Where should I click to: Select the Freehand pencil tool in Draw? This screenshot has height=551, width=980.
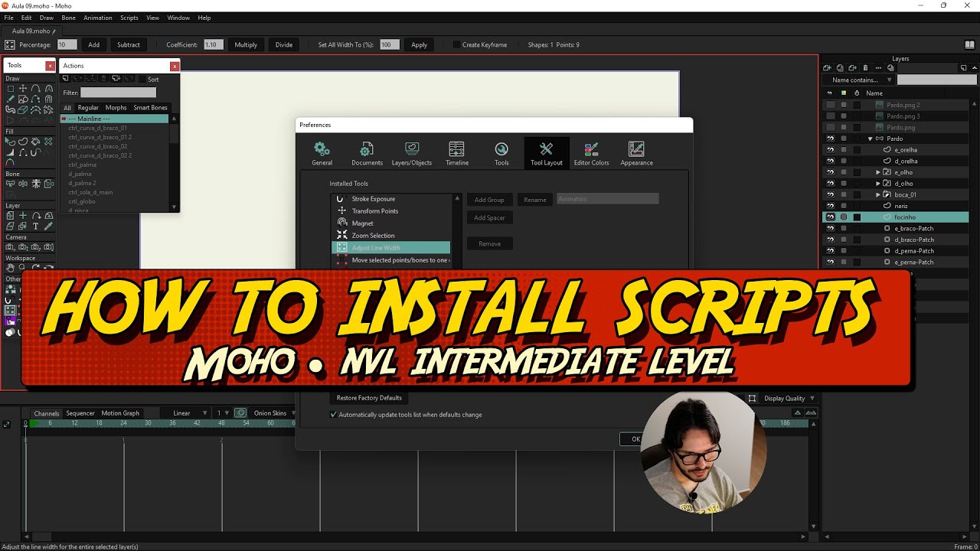(10, 99)
